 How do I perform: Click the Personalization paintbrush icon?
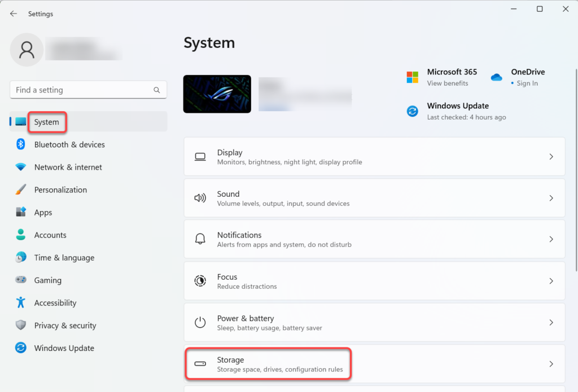[20, 190]
